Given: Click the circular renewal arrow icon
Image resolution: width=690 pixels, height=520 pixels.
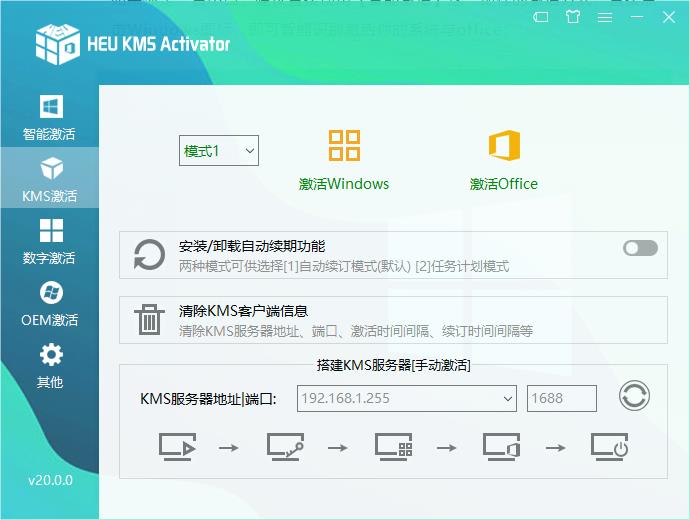Looking at the screenshot, I should (x=149, y=255).
